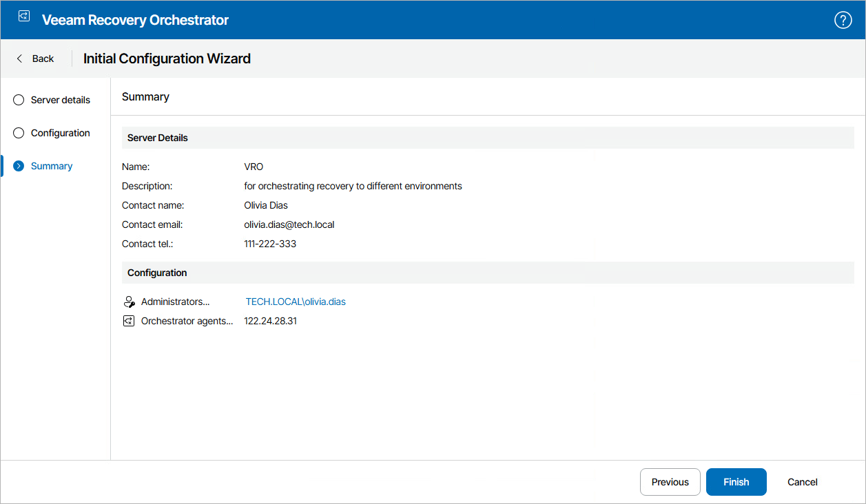The width and height of the screenshot is (866, 504).
Task: Click Finish to complete the wizard
Action: pos(736,482)
